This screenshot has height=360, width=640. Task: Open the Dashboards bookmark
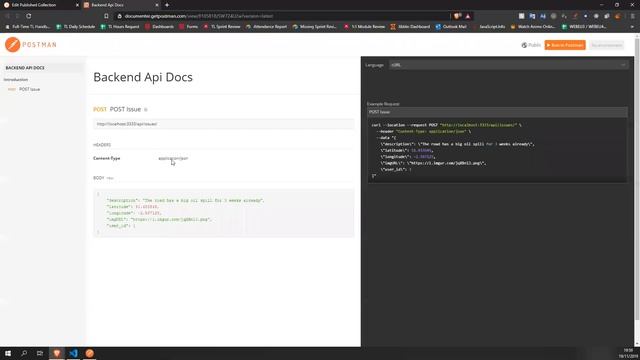click(159, 27)
